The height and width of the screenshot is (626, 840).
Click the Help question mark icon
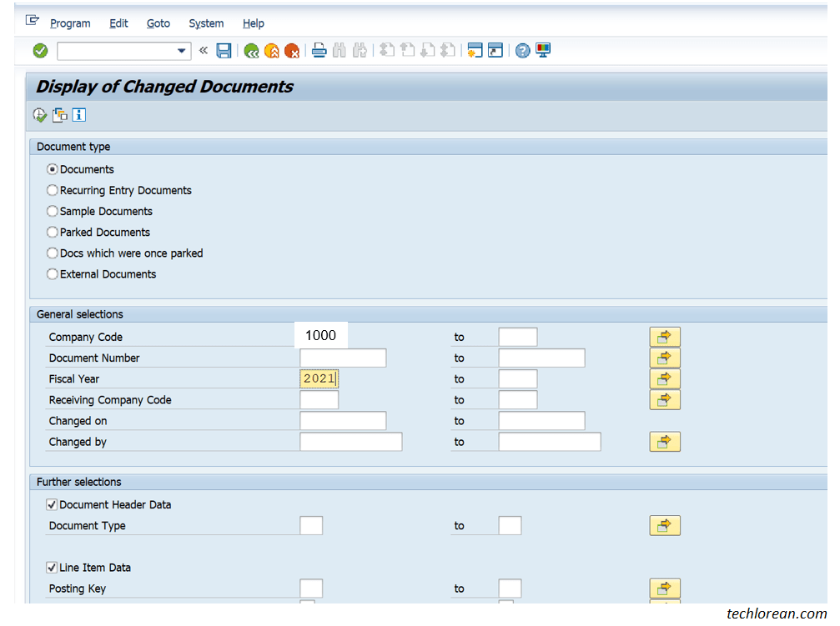click(522, 50)
